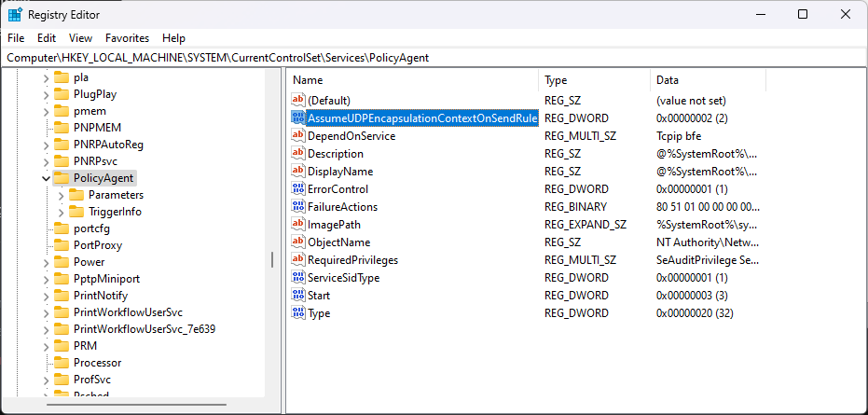Expand the Parameters subkey chevron
The height and width of the screenshot is (415, 868).
coord(62,195)
